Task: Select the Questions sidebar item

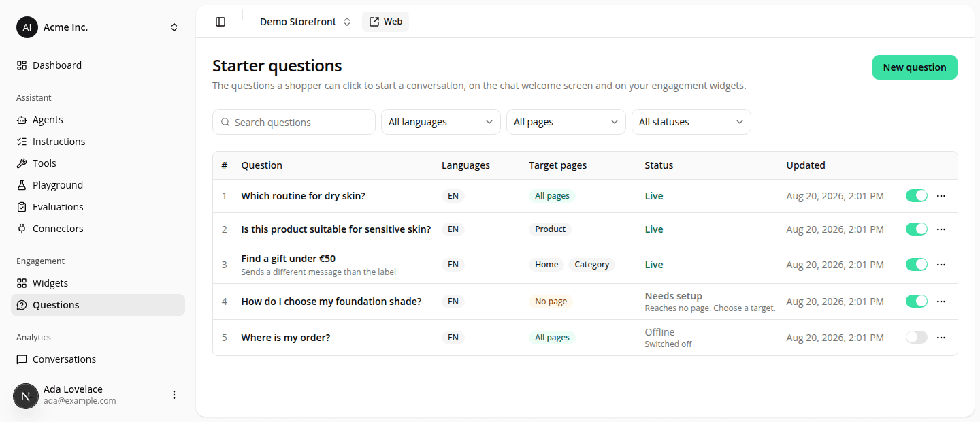Action: click(x=98, y=305)
